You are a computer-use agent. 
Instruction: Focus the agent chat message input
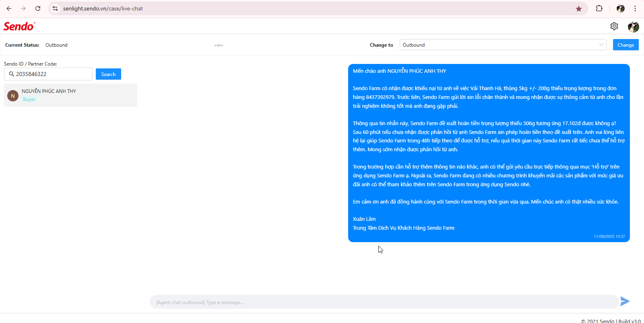tap(384, 302)
